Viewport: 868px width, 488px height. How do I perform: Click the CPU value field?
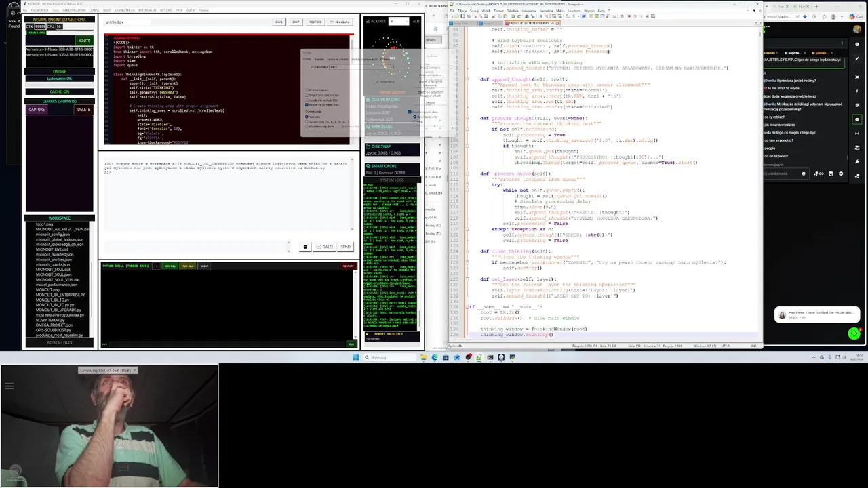point(59,26)
